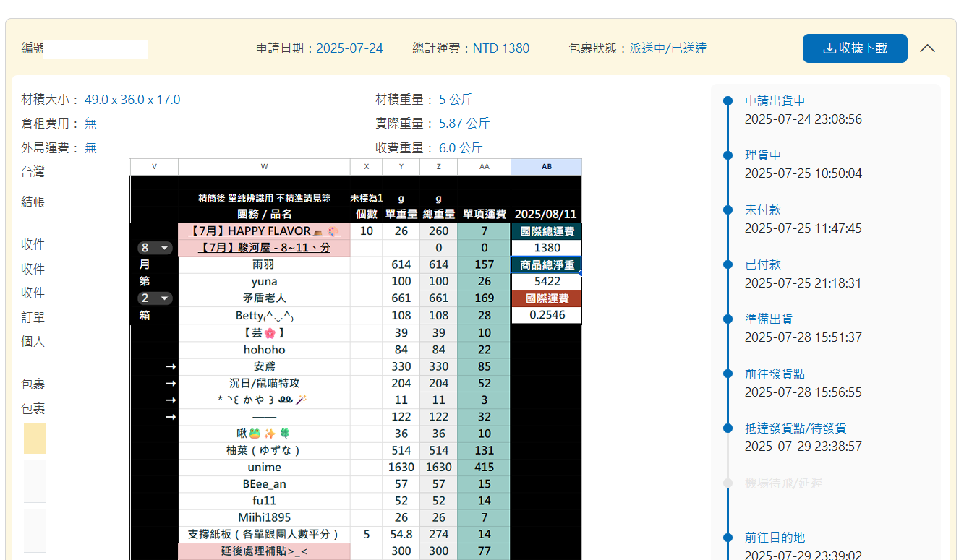Click the application date 2025-07-24
This screenshot has width=964, height=560.
349,48
